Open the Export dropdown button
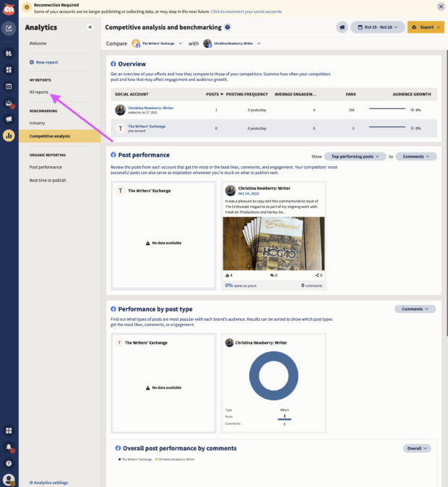Image resolution: width=448 pixels, height=487 pixels. [x=426, y=27]
